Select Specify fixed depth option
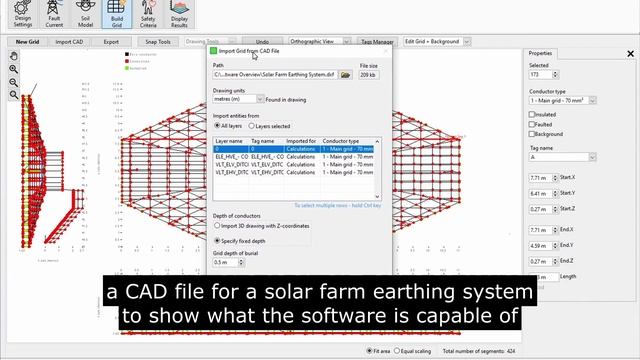 [x=217, y=241]
